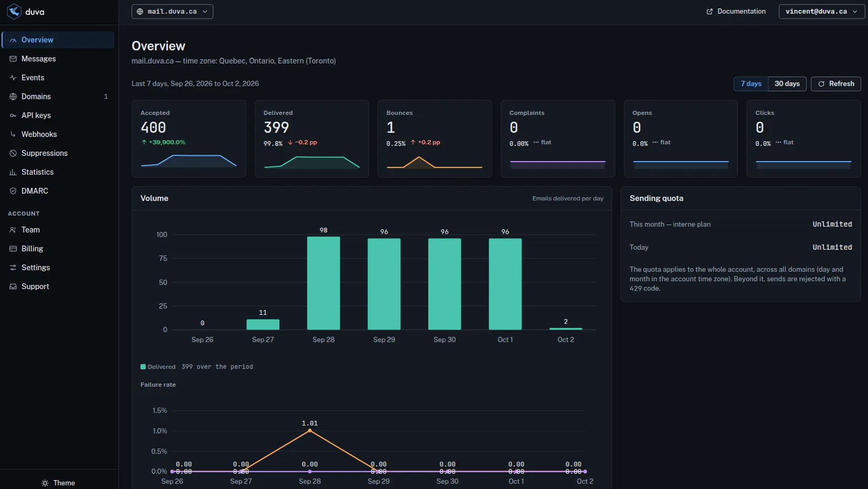Click the Suppressions ban icon
The image size is (868, 489).
click(13, 153)
